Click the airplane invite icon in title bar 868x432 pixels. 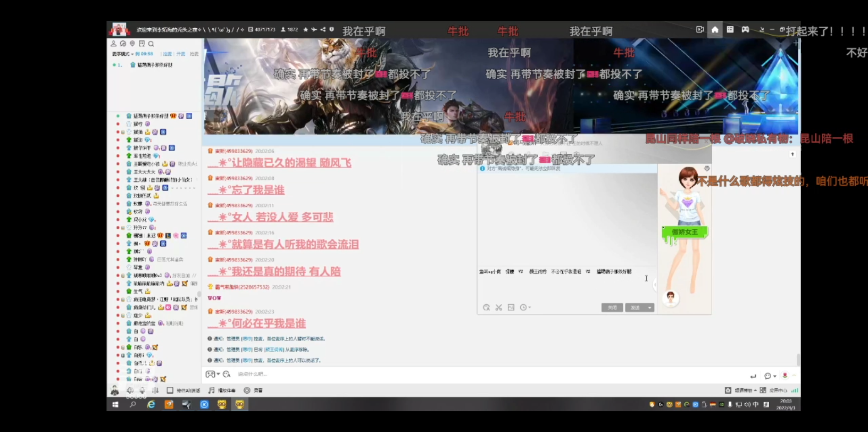pyautogui.click(x=314, y=30)
